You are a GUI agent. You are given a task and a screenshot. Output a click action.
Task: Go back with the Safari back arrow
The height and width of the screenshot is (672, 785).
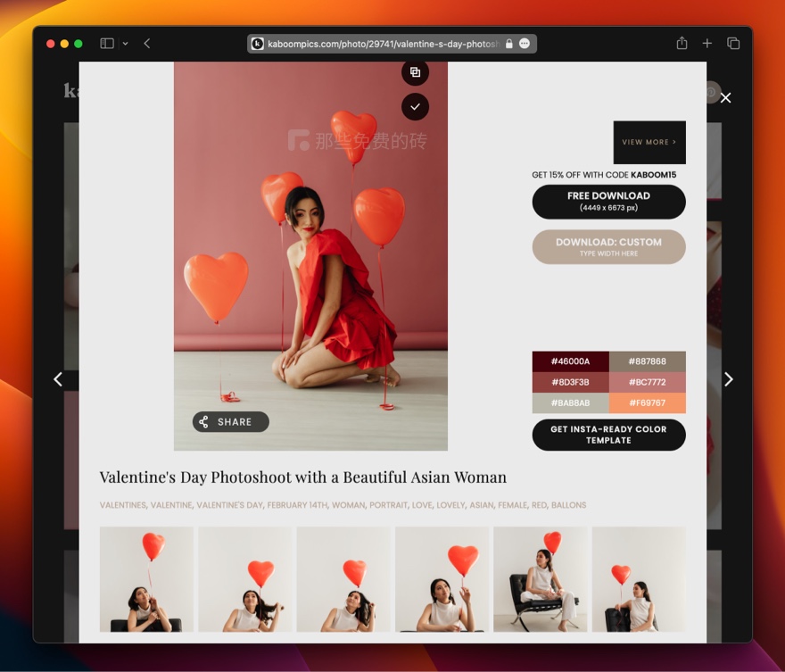pyautogui.click(x=147, y=44)
